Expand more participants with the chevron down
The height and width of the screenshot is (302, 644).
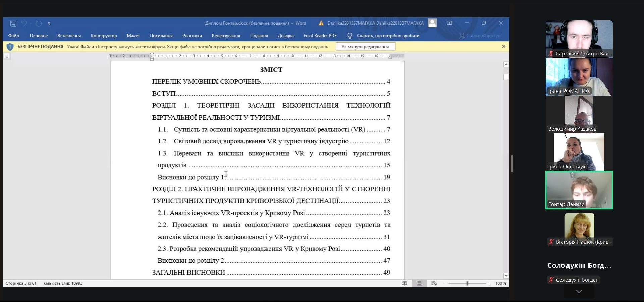coord(579,292)
